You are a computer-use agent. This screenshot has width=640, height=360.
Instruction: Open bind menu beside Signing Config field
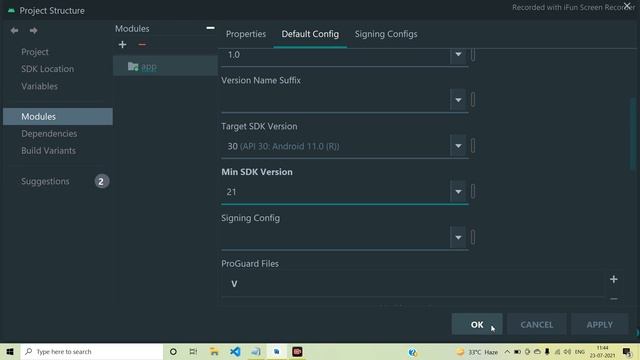[473, 237]
